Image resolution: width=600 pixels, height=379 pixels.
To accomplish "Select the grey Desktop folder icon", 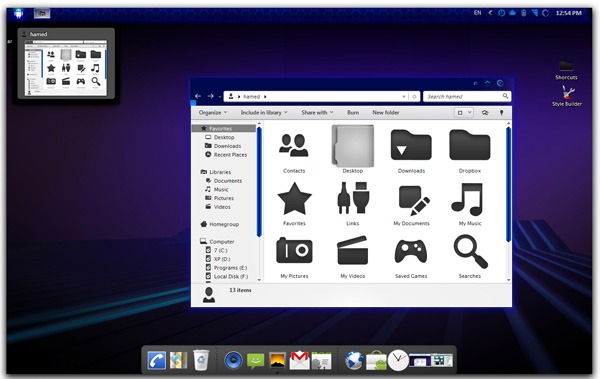I will (352, 146).
